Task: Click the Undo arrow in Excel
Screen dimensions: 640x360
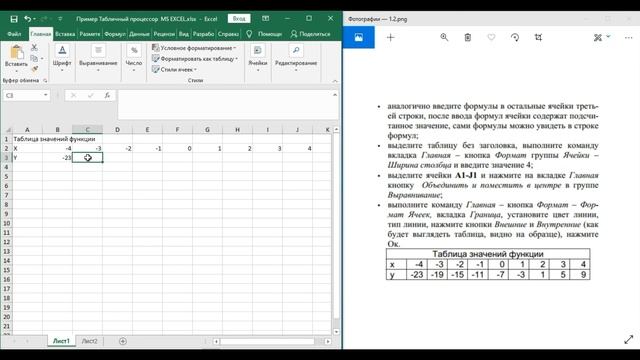Action: point(27,19)
